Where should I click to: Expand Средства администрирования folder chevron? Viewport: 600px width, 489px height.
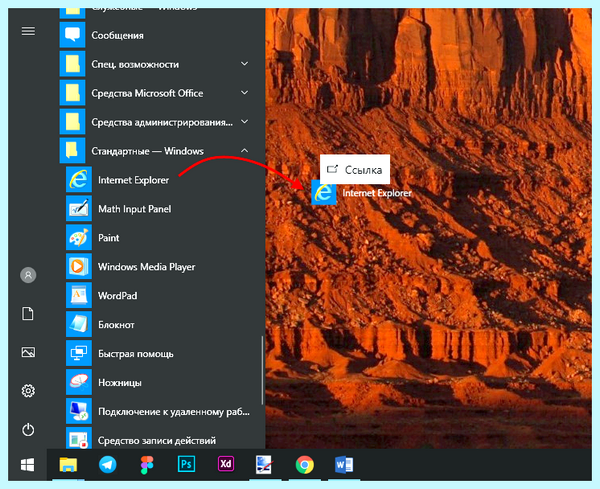pyautogui.click(x=245, y=121)
